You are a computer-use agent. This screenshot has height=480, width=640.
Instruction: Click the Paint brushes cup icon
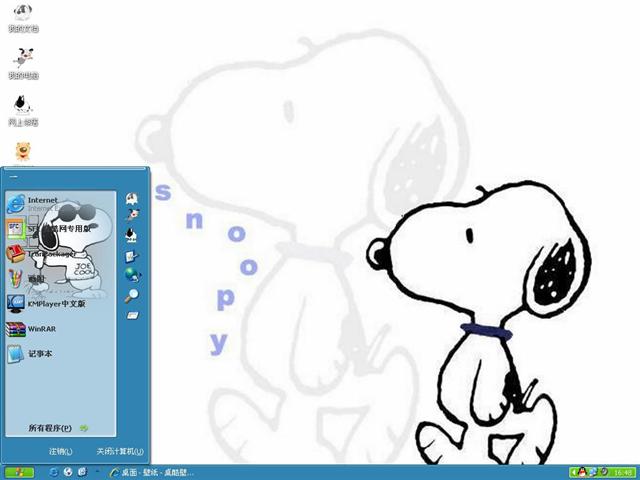click(16, 279)
